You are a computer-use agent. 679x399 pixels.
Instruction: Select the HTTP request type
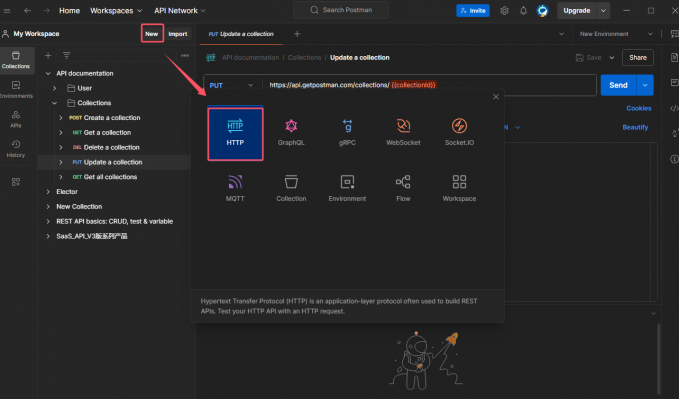coord(235,134)
